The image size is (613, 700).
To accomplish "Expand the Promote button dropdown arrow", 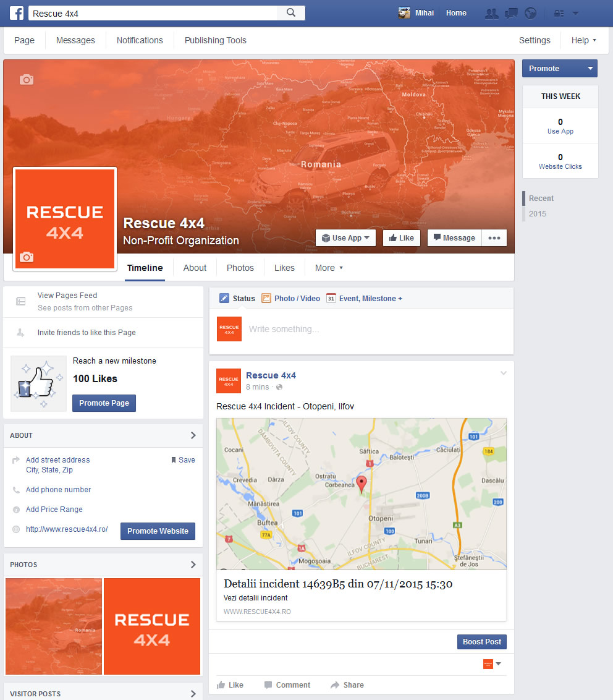I will point(590,68).
